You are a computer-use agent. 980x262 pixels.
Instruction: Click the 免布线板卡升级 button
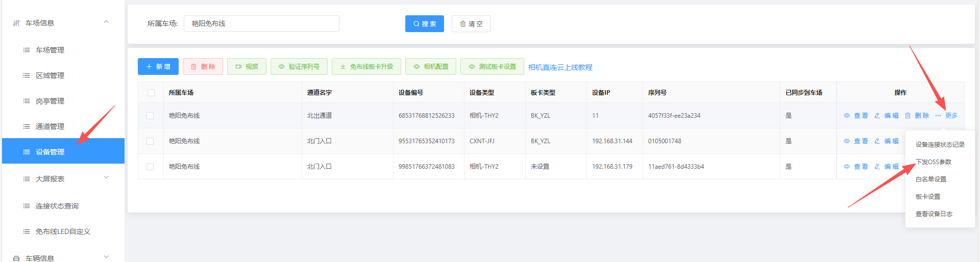pos(366,66)
